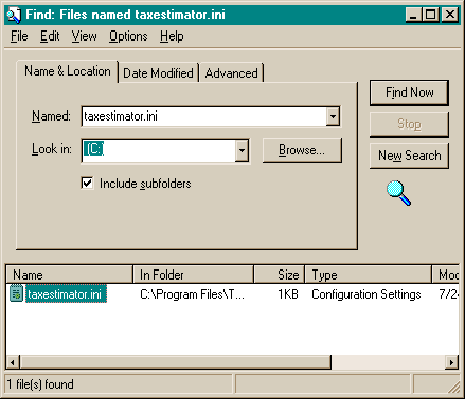The width and height of the screenshot is (465, 399).
Task: Click the New Search button
Action: pos(409,155)
